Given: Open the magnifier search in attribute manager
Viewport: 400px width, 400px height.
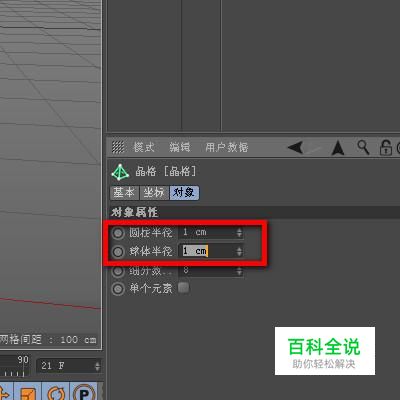Looking at the screenshot, I should tap(363, 147).
